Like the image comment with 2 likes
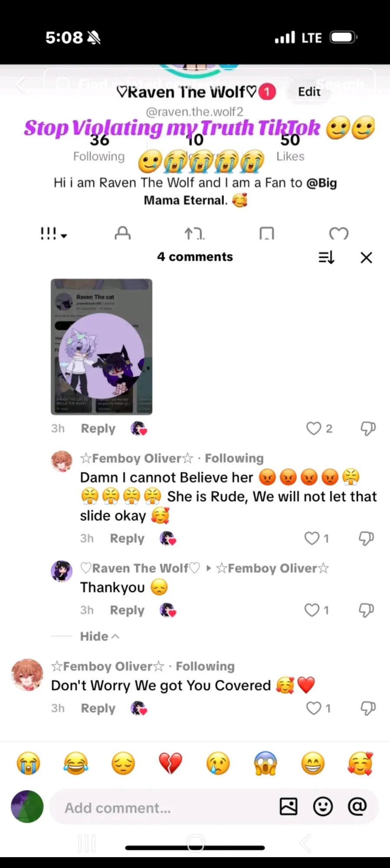 tap(314, 429)
